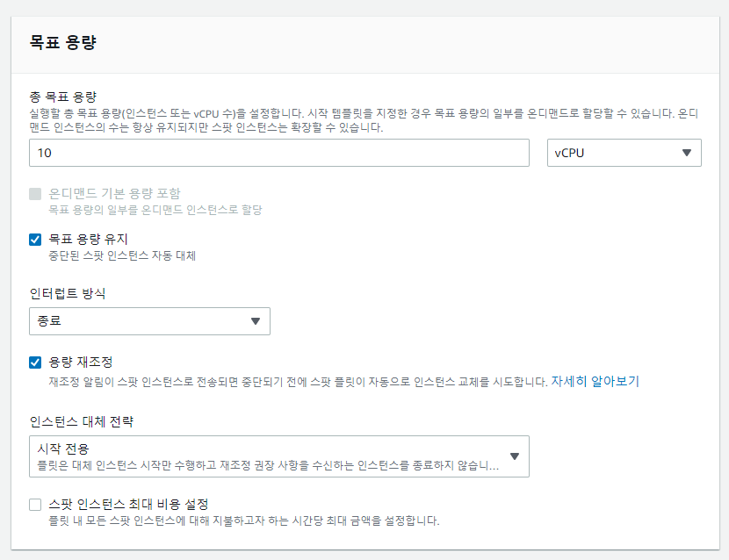
Task: Toggle the 온디맨드 기본 용량 포함 checkbox
Action: (x=35, y=193)
